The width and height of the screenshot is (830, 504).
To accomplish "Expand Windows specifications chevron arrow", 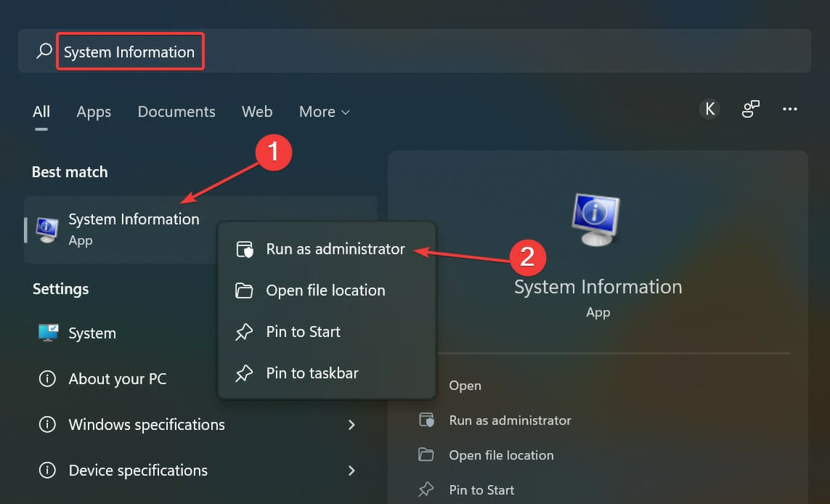I will (x=351, y=425).
